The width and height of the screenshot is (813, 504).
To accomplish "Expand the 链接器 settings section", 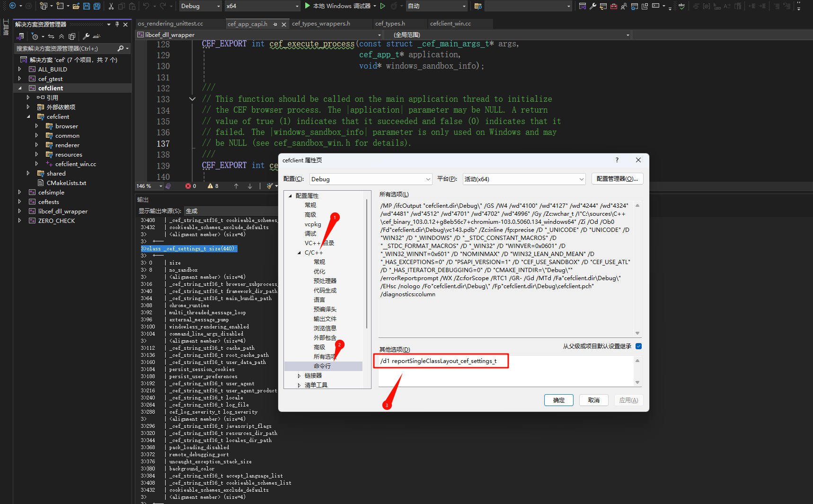I will 299,375.
